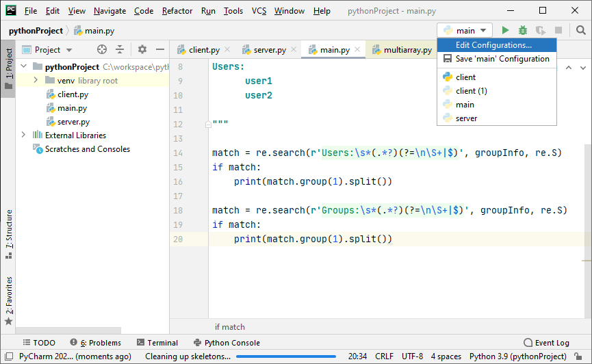The image size is (592, 364).
Task: Change 4 spaces indent setting
Action: pos(446,356)
